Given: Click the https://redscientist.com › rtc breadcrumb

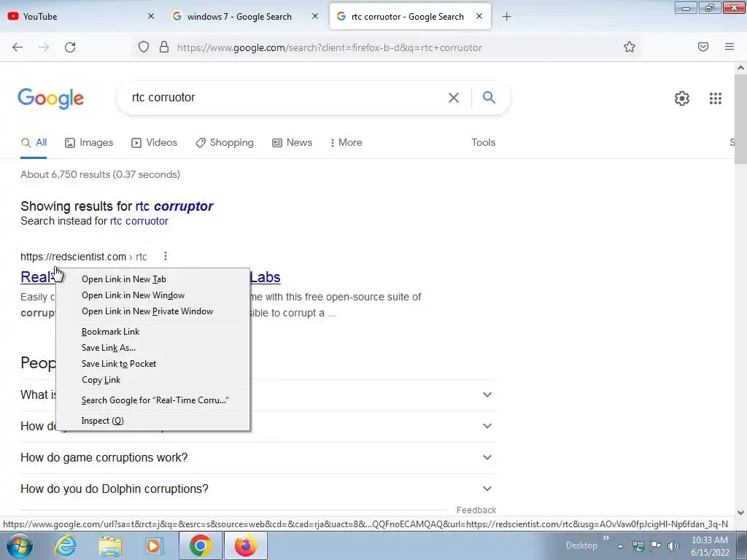Looking at the screenshot, I should pos(83,257).
